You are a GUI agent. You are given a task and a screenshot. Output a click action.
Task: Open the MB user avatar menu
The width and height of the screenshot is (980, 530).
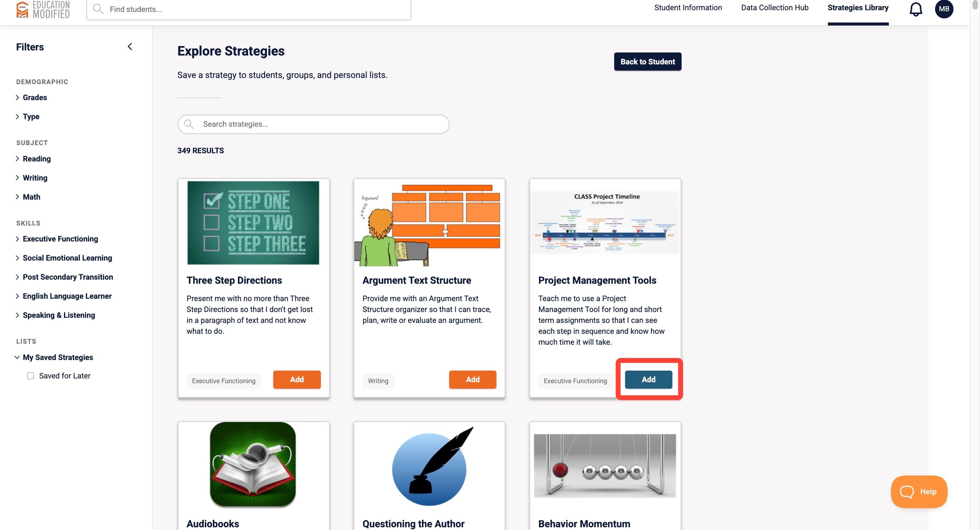coord(944,9)
